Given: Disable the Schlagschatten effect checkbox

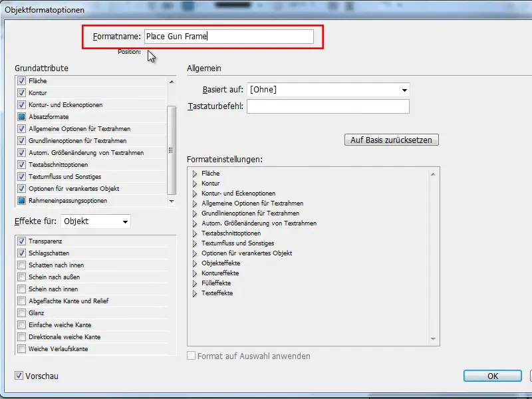Looking at the screenshot, I should click(22, 253).
